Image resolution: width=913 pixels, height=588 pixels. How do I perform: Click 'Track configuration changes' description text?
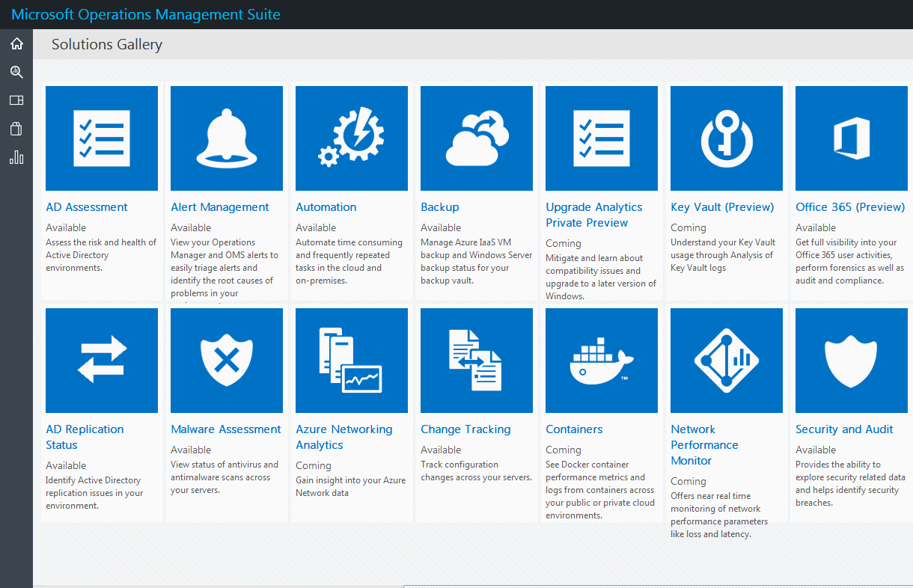click(x=476, y=471)
